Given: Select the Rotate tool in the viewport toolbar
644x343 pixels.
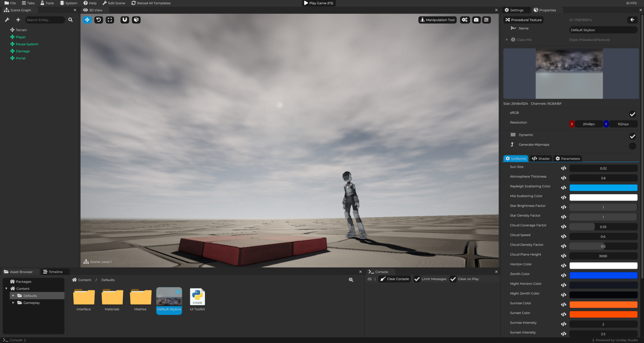Looking at the screenshot, I should point(98,20).
